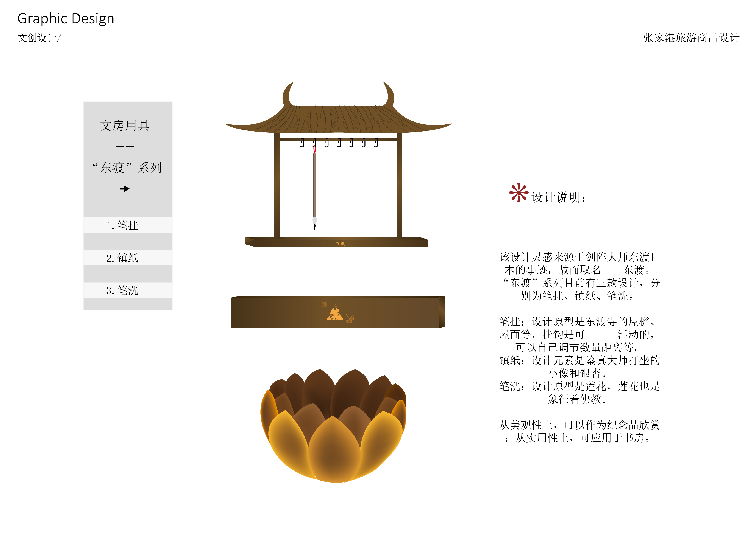Click the brown paperweight bar illustration

(338, 312)
